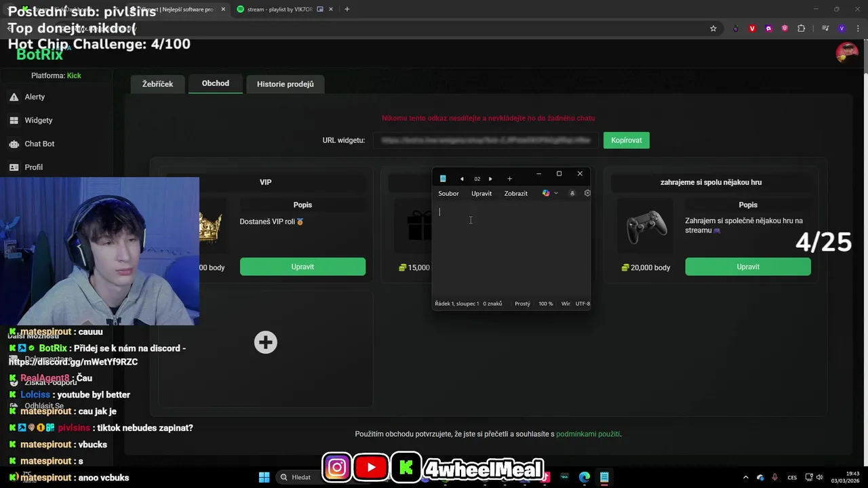
Task: Click the Prostý format indicator in Notepad
Action: (x=522, y=304)
